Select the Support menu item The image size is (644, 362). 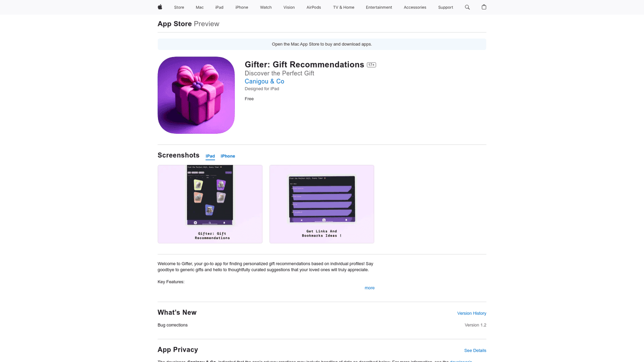[x=445, y=8]
